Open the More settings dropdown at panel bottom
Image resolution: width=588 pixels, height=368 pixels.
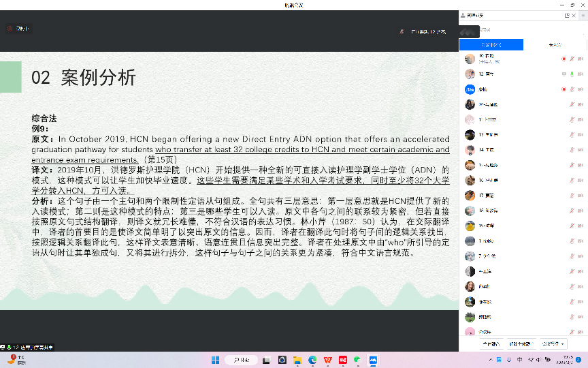(x=553, y=344)
